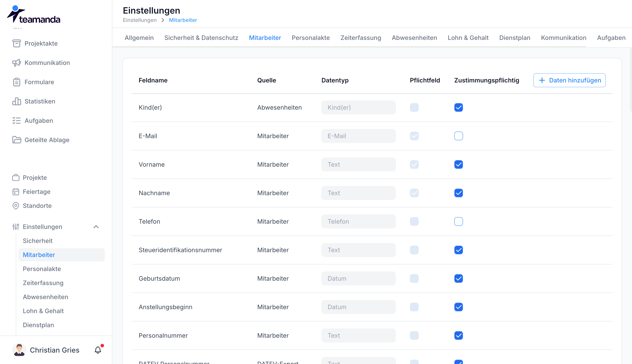
Task: Click Datum field for Geburtsdatum
Action: (x=358, y=278)
